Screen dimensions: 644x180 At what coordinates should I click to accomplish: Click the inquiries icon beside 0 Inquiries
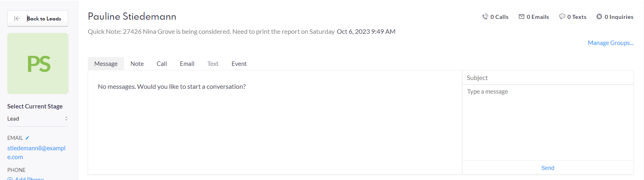(x=599, y=17)
